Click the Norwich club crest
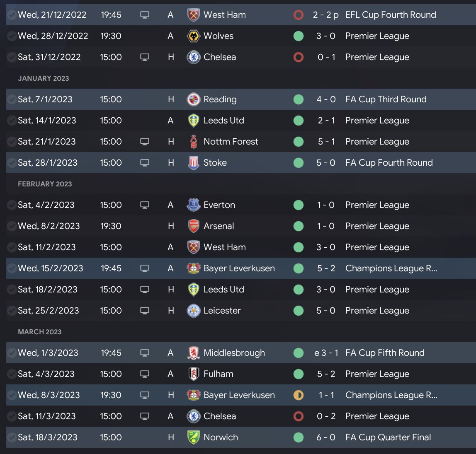Screen dimensions: 476x454 click(x=193, y=437)
